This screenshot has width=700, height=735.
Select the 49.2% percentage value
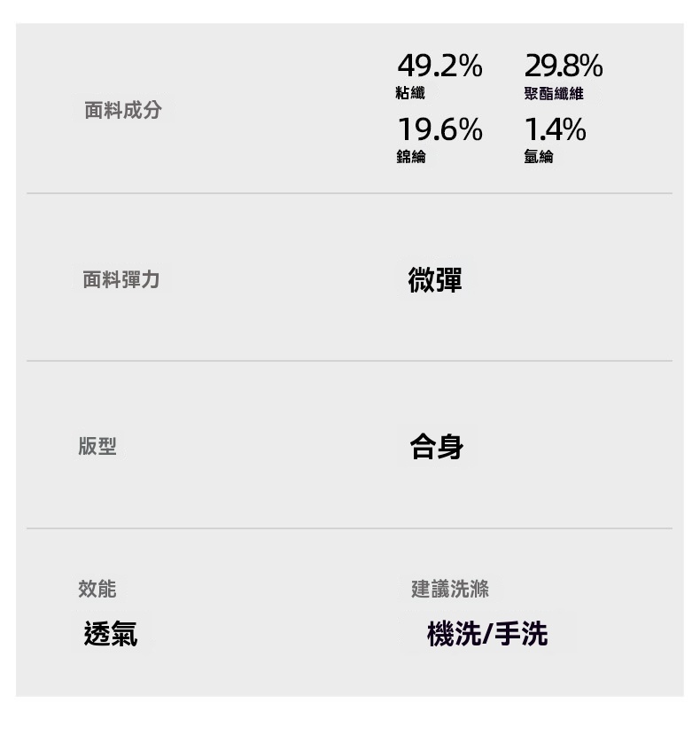(439, 66)
